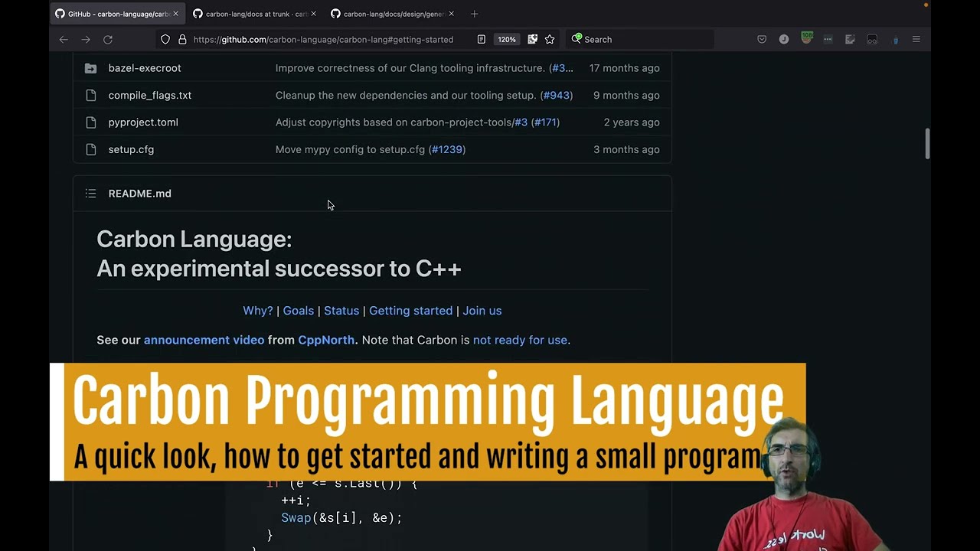Open the tracking protection shield icon

click(x=165, y=39)
